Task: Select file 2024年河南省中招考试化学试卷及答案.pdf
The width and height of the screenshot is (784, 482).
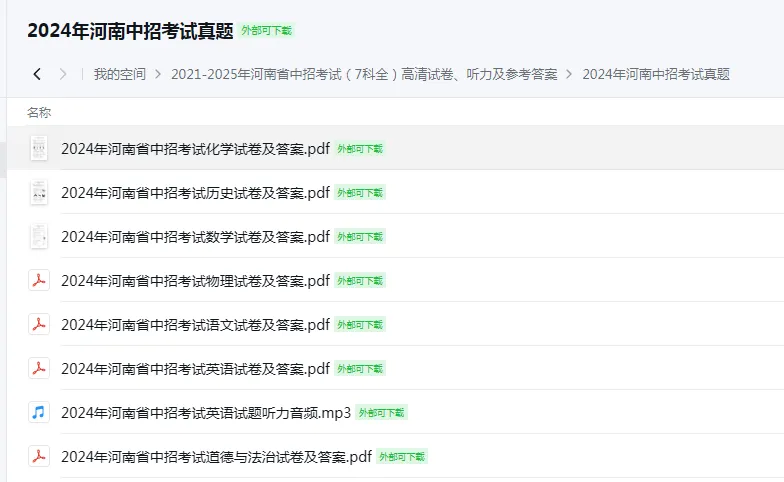Action: coord(196,148)
